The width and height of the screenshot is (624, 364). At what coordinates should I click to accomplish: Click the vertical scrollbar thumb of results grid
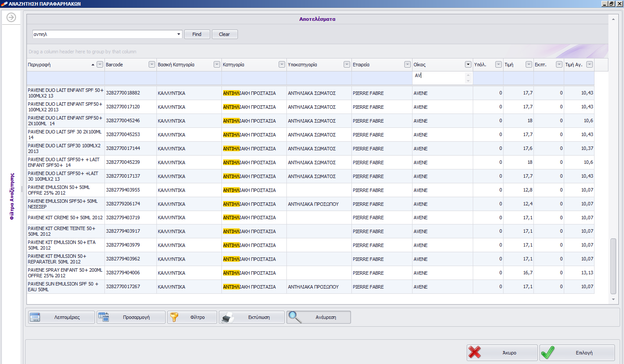(613, 266)
